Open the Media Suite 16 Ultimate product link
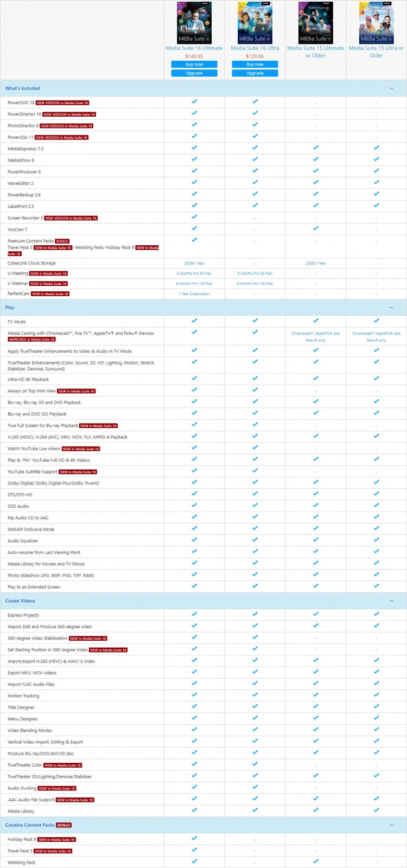 click(194, 48)
